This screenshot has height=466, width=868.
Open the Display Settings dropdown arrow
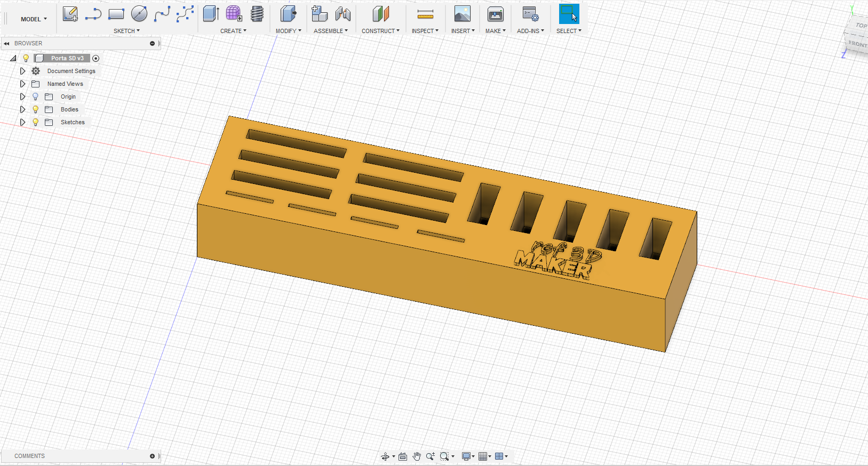click(x=473, y=456)
